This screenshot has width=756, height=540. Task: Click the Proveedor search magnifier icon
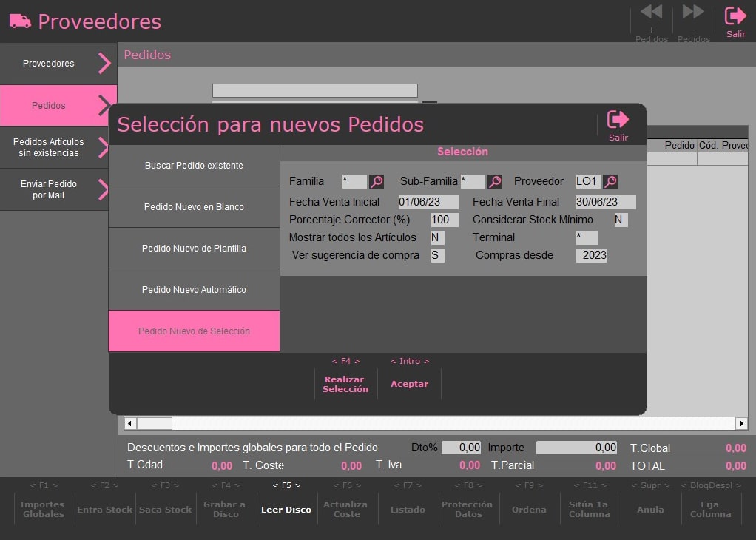[x=610, y=182]
